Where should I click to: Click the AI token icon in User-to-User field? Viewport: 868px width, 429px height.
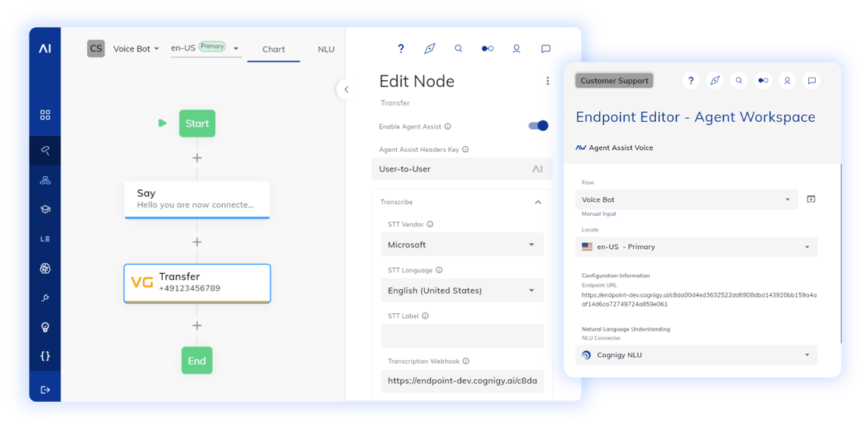538,169
